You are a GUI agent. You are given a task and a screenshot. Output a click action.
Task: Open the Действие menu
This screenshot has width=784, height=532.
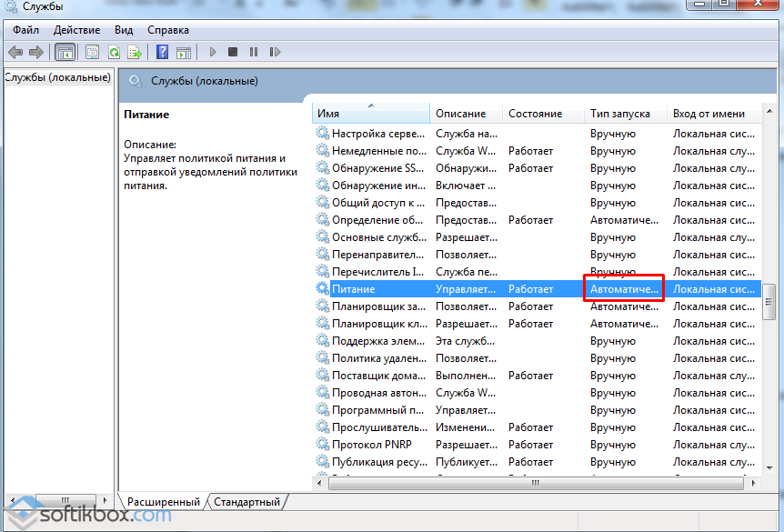(x=76, y=29)
